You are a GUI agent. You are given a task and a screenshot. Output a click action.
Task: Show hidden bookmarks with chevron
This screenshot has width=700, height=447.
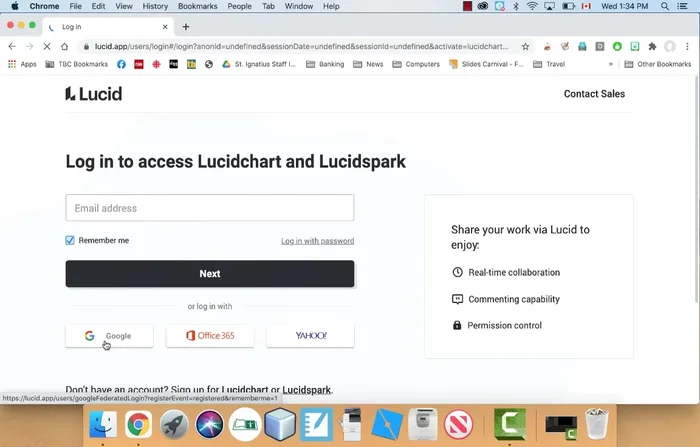point(610,64)
